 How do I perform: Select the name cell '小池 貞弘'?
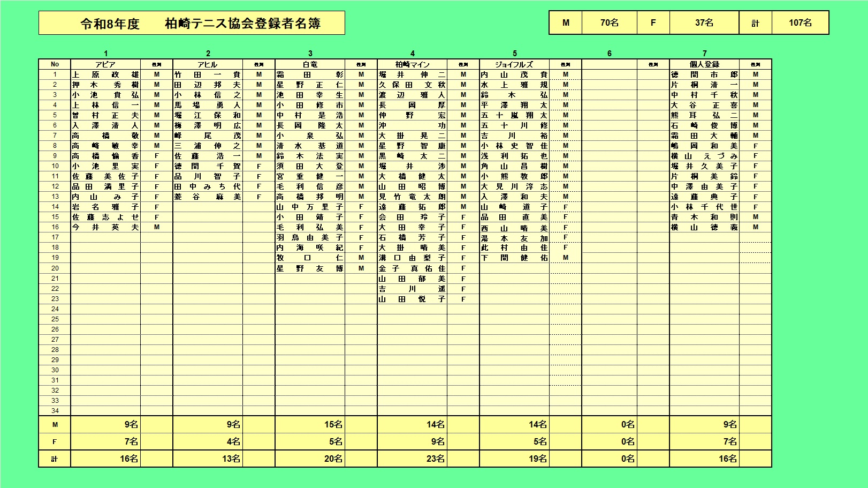tap(105, 95)
